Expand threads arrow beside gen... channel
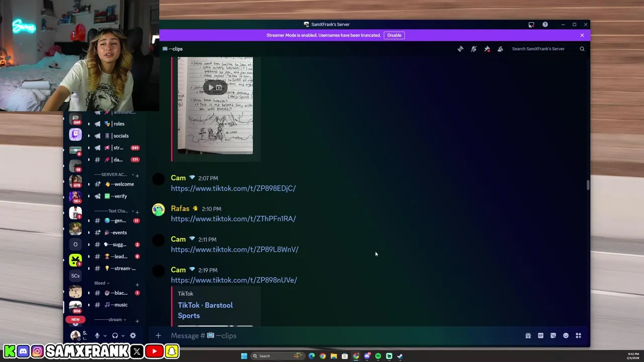Viewport: 644px width, 362px height. [89, 220]
